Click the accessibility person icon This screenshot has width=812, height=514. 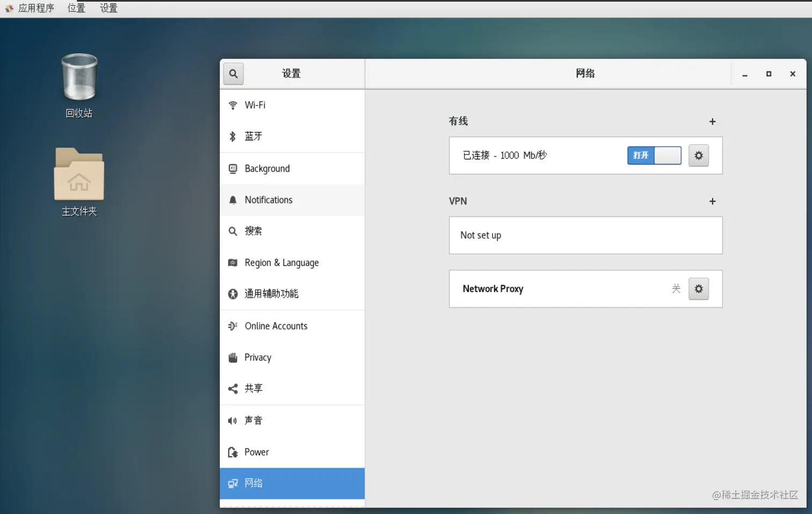(x=233, y=294)
